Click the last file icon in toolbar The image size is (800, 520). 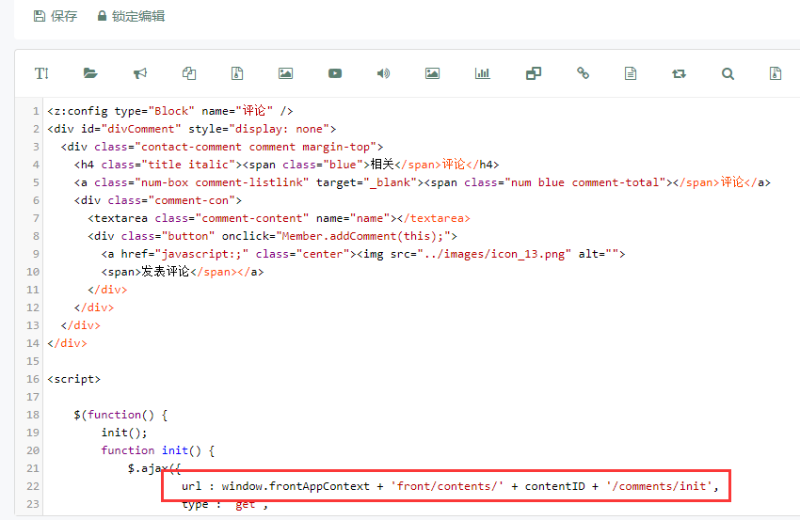tap(775, 73)
